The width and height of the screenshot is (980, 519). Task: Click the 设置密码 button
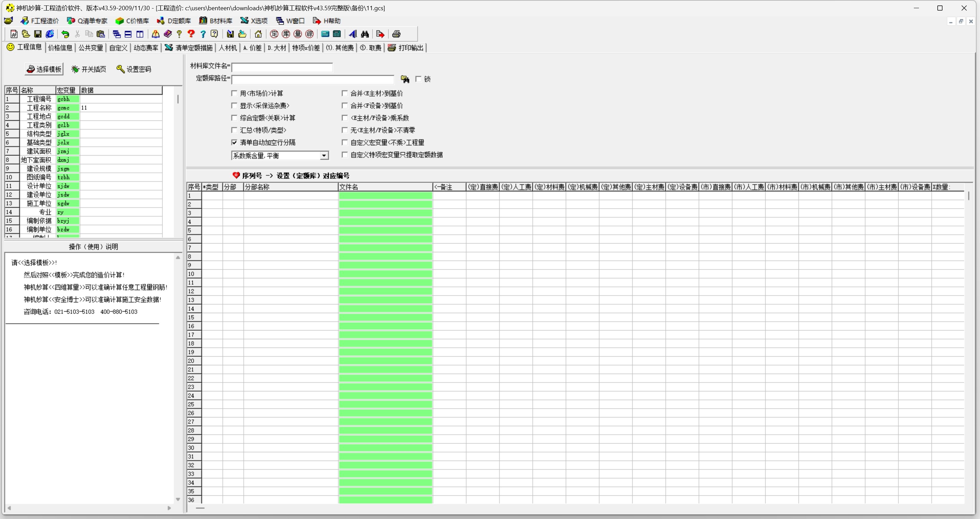pyautogui.click(x=134, y=69)
